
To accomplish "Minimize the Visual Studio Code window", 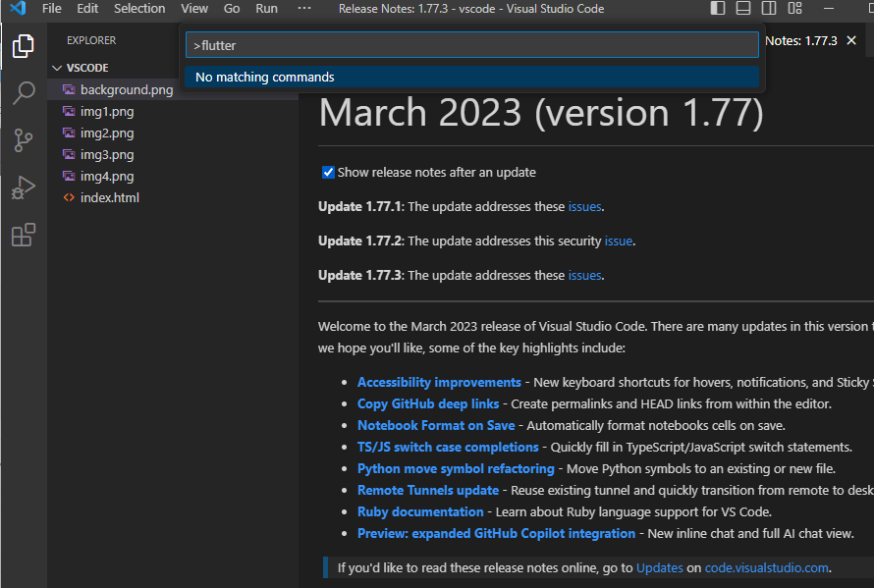I will coord(829,9).
